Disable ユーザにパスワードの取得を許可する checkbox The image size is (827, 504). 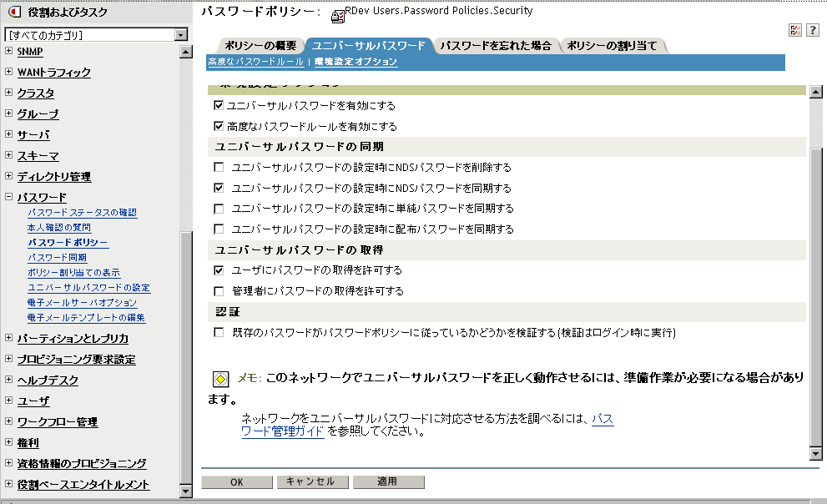(x=220, y=270)
